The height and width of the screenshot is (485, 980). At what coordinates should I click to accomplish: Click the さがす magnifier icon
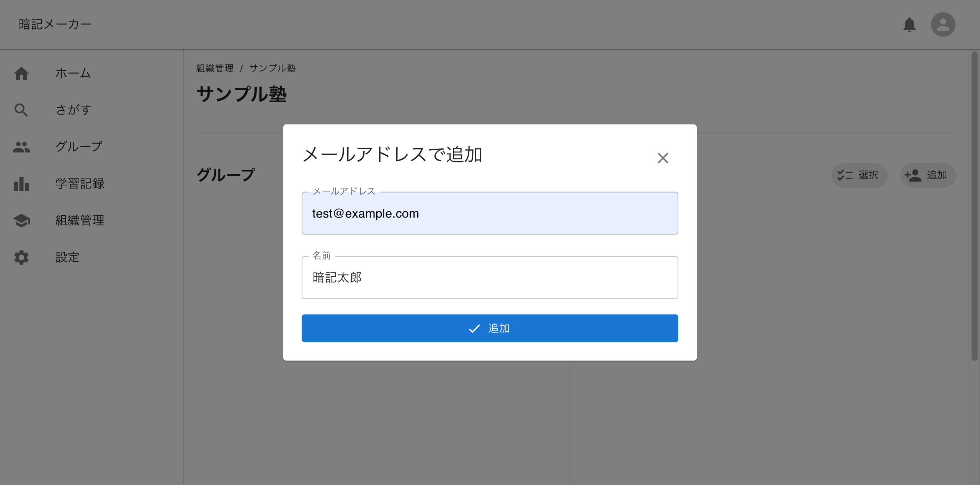[x=21, y=110]
